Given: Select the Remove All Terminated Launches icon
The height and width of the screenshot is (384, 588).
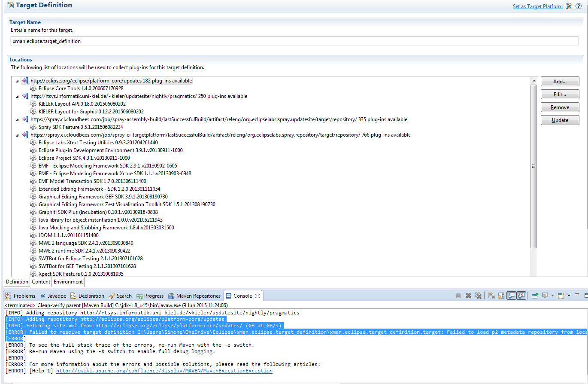Looking at the screenshot, I should pyautogui.click(x=478, y=296).
